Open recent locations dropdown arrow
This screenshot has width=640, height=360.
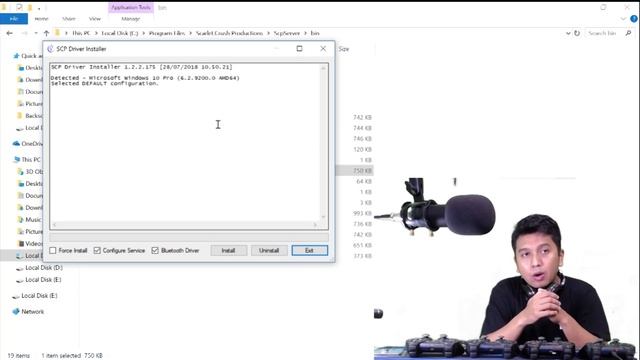(36, 33)
